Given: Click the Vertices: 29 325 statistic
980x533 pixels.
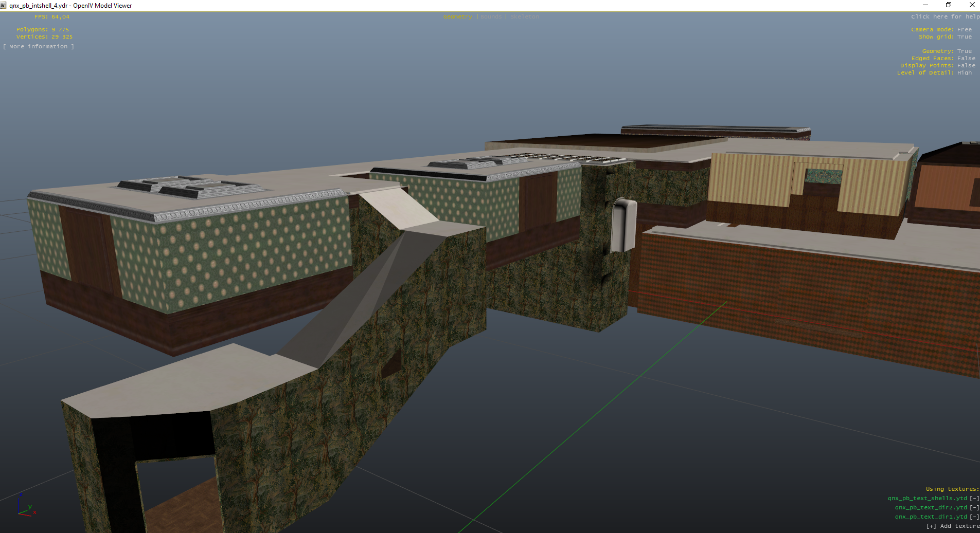Looking at the screenshot, I should coord(44,37).
